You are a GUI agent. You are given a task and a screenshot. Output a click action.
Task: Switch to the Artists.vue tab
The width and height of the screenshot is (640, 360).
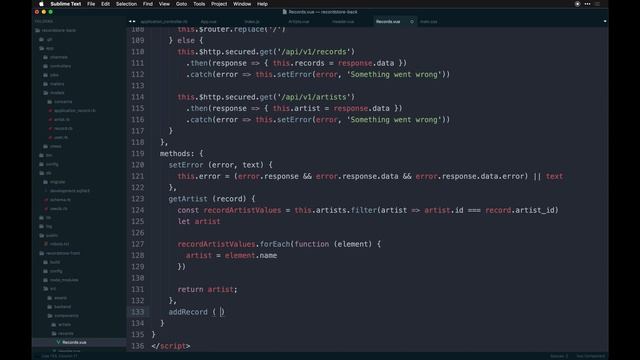click(x=299, y=22)
